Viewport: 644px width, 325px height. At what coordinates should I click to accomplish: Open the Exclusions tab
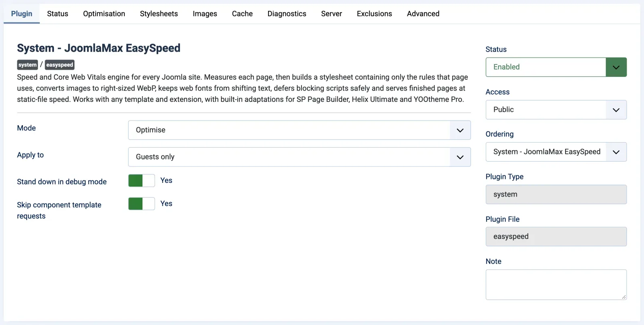[374, 14]
